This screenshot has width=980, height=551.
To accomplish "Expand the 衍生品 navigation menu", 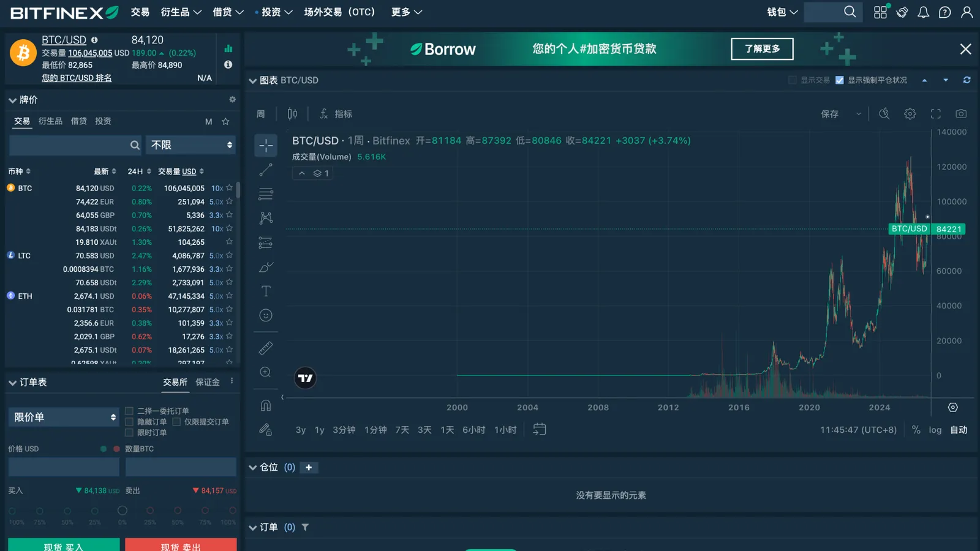I will [x=181, y=12].
